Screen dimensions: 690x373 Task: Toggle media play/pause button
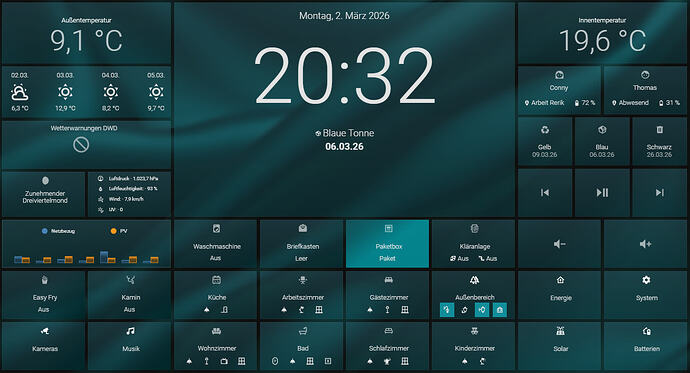pos(602,193)
